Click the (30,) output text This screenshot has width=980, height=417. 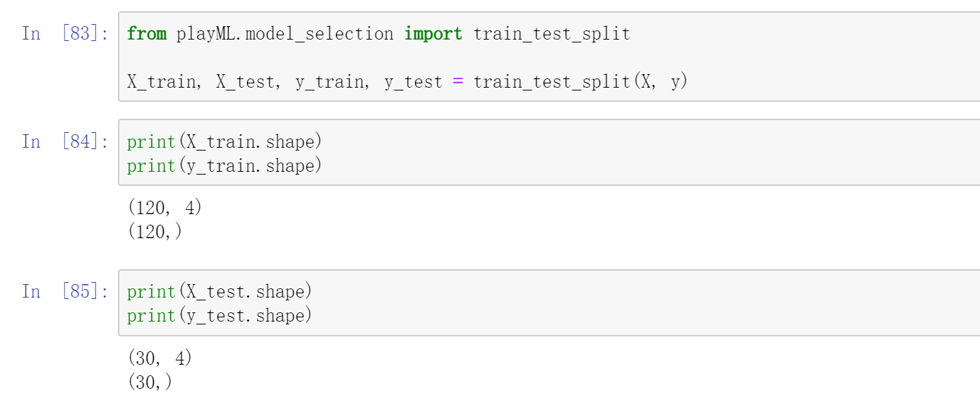pos(149,382)
